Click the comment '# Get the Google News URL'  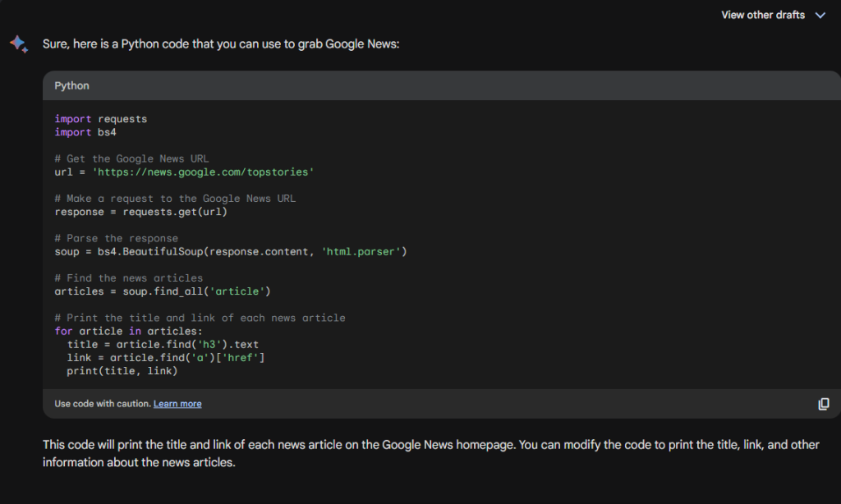pyautogui.click(x=131, y=158)
